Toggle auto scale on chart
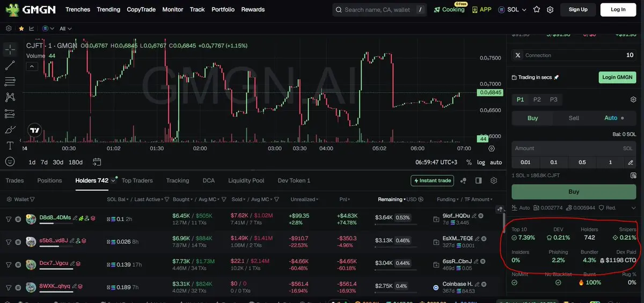The image size is (644, 303). [496, 162]
